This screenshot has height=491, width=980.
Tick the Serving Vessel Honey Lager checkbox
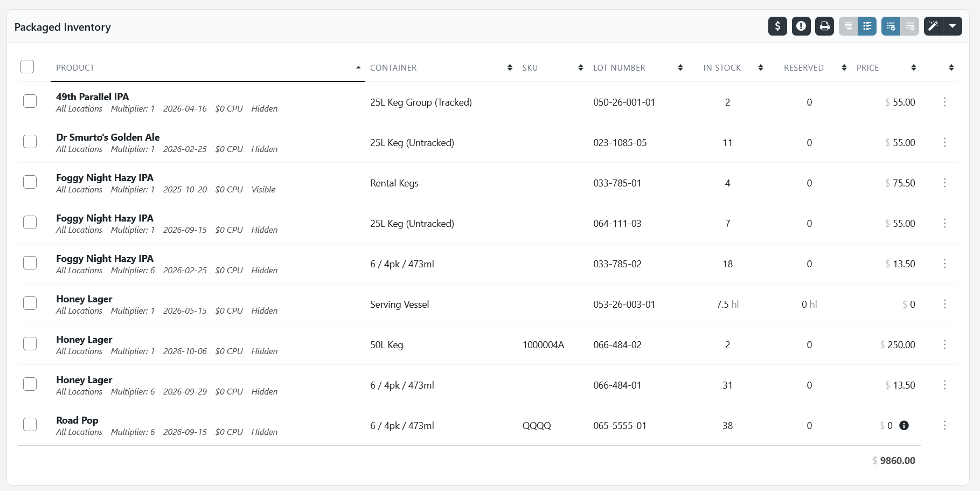pos(30,303)
